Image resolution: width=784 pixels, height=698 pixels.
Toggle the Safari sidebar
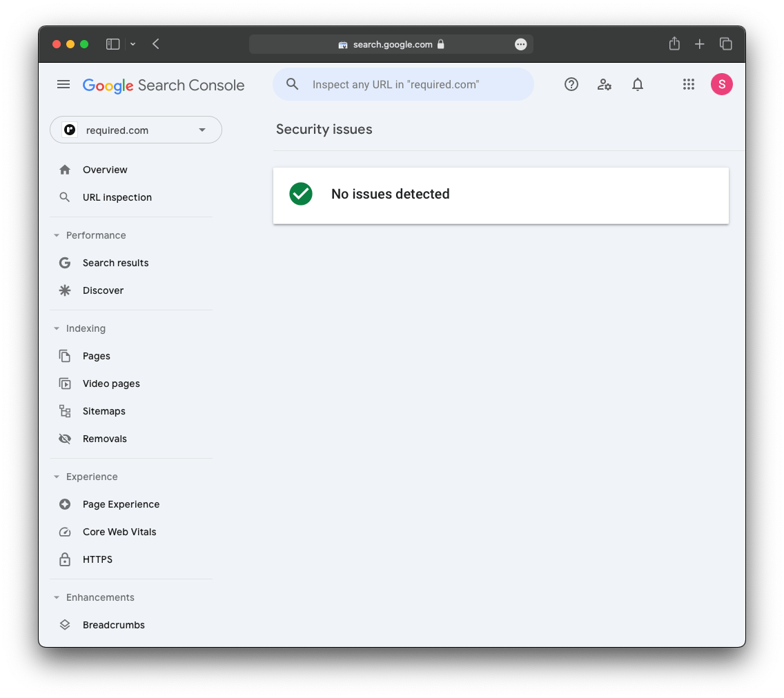[112, 44]
